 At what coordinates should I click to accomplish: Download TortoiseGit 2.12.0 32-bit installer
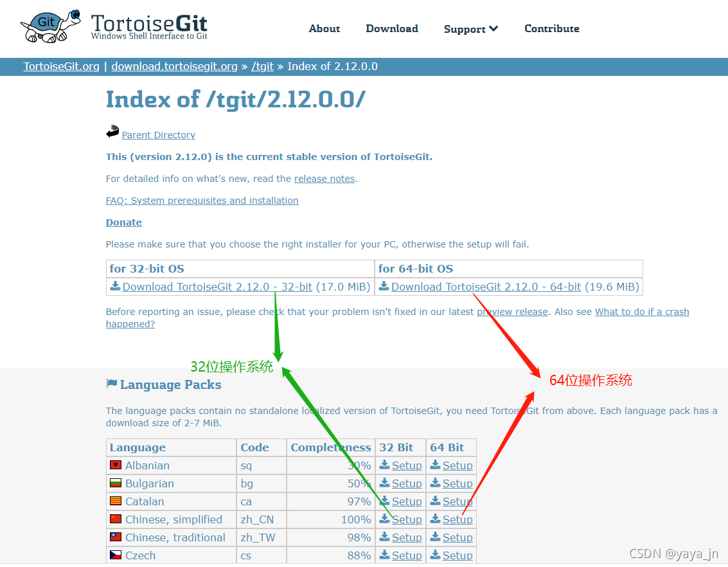[217, 287]
